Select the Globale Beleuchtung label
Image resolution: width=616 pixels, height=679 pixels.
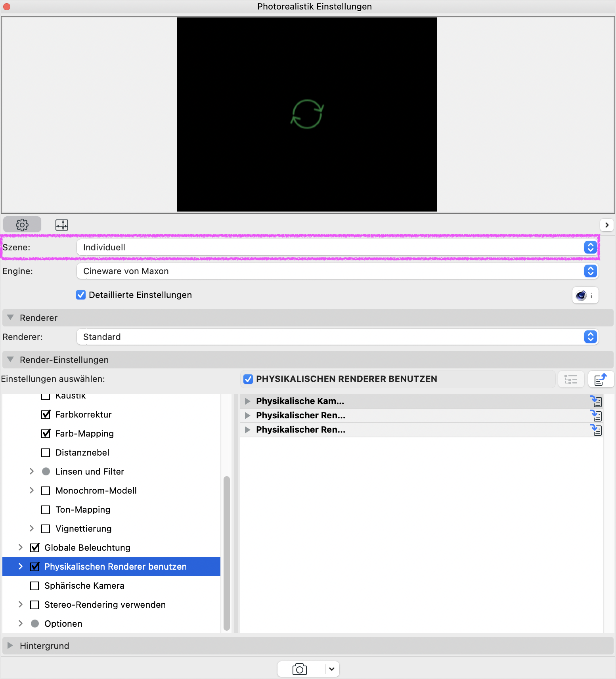point(87,547)
